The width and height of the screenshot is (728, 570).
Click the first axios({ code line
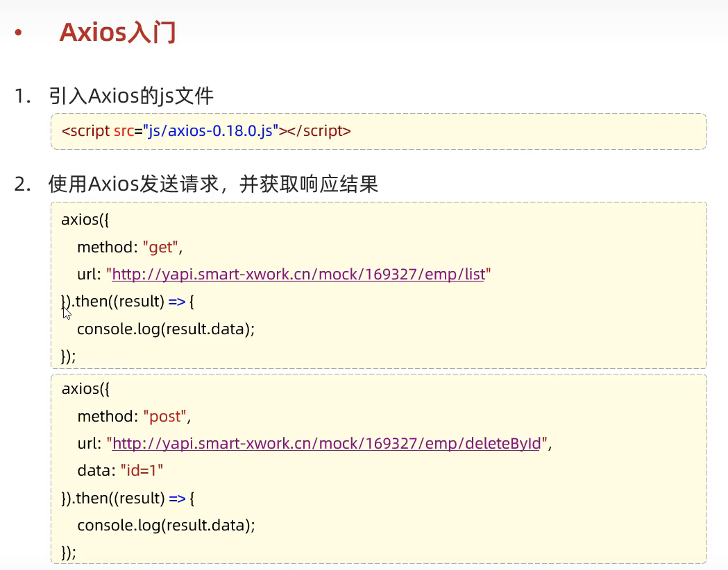coord(85,220)
